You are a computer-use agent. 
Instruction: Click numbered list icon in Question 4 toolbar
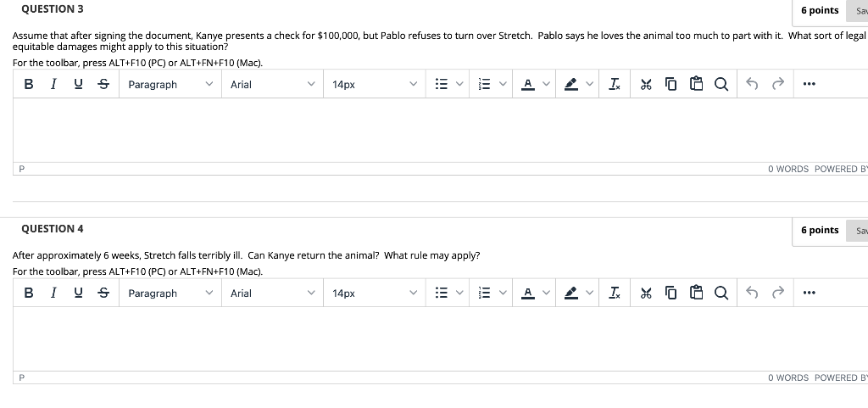click(484, 293)
